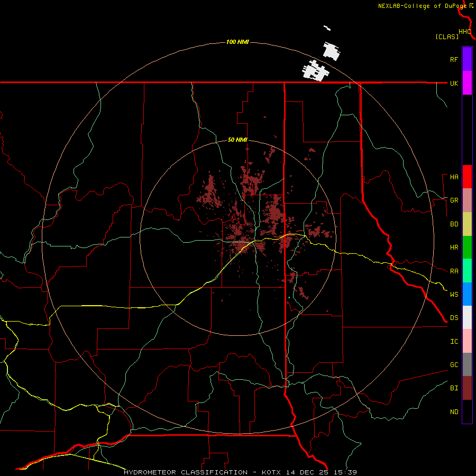Click the 'DS' legend label

[454, 318]
